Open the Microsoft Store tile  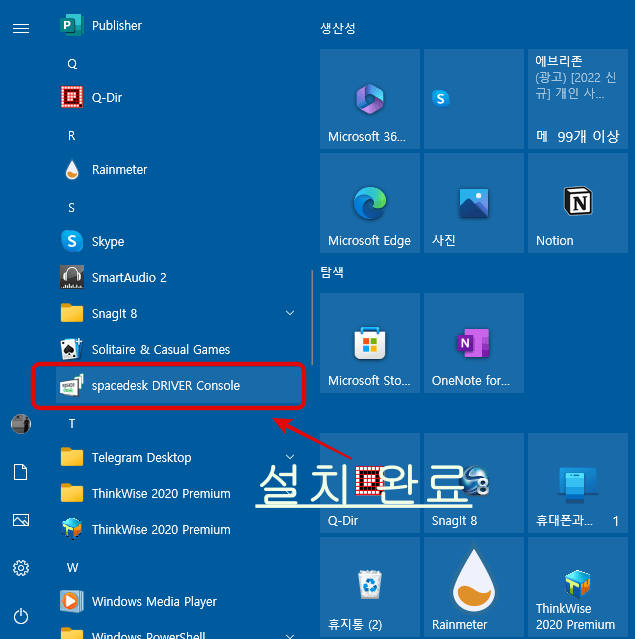tap(370, 343)
